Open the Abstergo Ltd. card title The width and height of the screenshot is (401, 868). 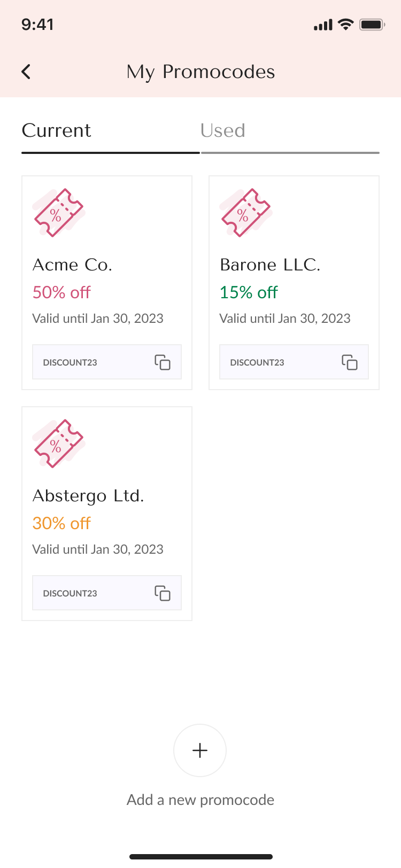(88, 495)
